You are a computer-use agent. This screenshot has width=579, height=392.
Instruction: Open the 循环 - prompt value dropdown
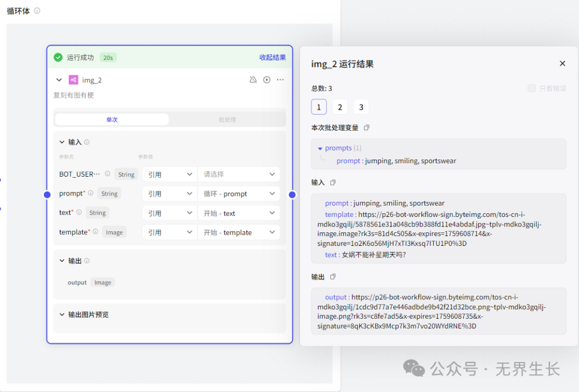[239, 194]
